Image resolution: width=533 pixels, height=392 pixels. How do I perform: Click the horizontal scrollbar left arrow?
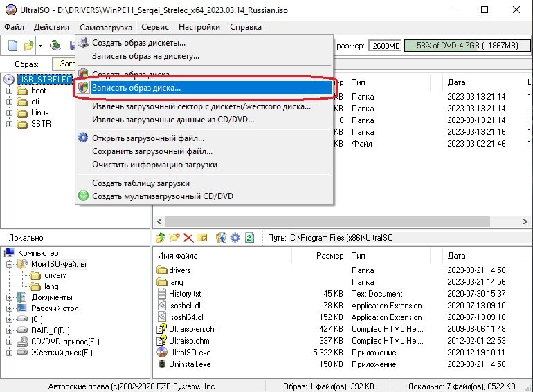click(x=159, y=221)
